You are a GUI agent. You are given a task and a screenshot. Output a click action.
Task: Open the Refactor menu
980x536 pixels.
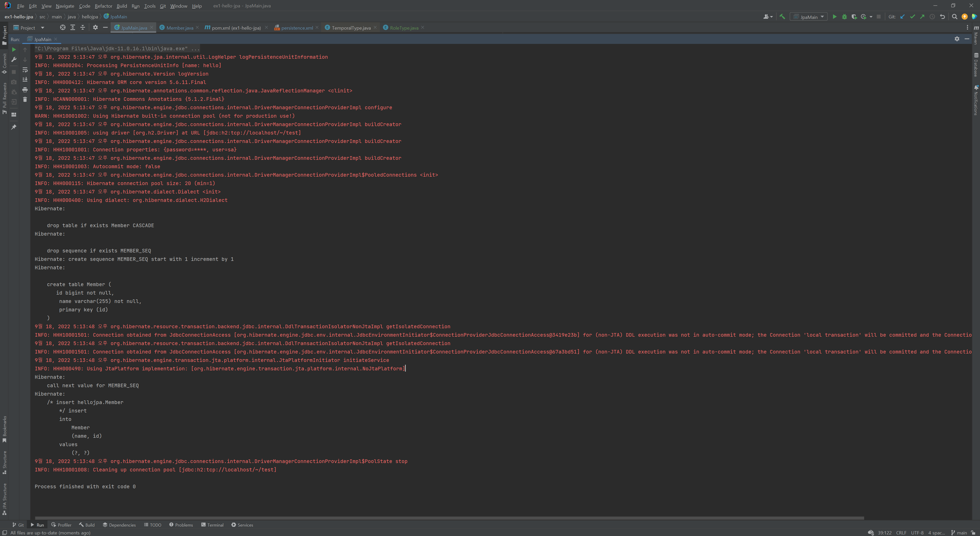(103, 6)
